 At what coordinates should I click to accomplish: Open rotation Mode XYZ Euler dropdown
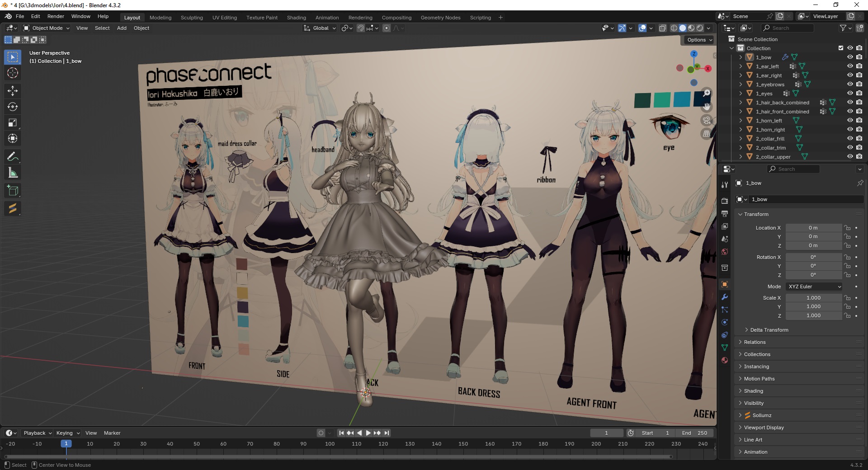tap(814, 287)
